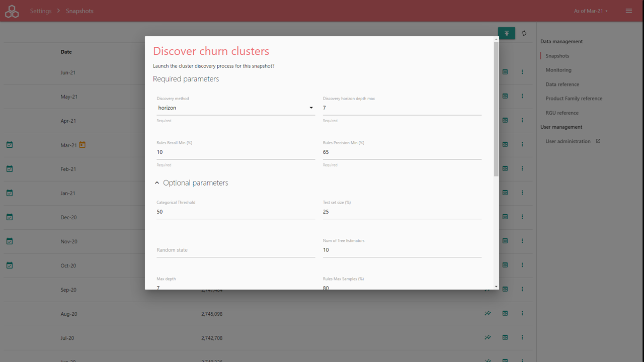Screen dimensions: 644x362
Task: Click the Rules Recall Min (%) field
Action: (236, 152)
